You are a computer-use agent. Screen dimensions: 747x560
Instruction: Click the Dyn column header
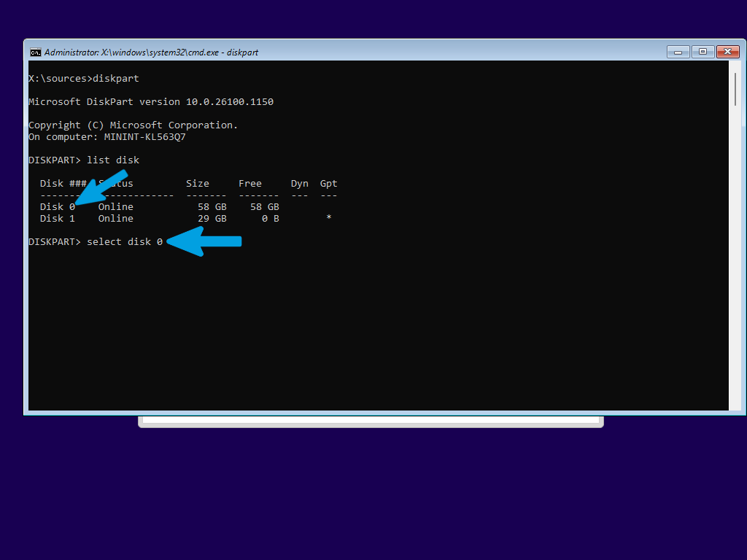[x=300, y=184]
